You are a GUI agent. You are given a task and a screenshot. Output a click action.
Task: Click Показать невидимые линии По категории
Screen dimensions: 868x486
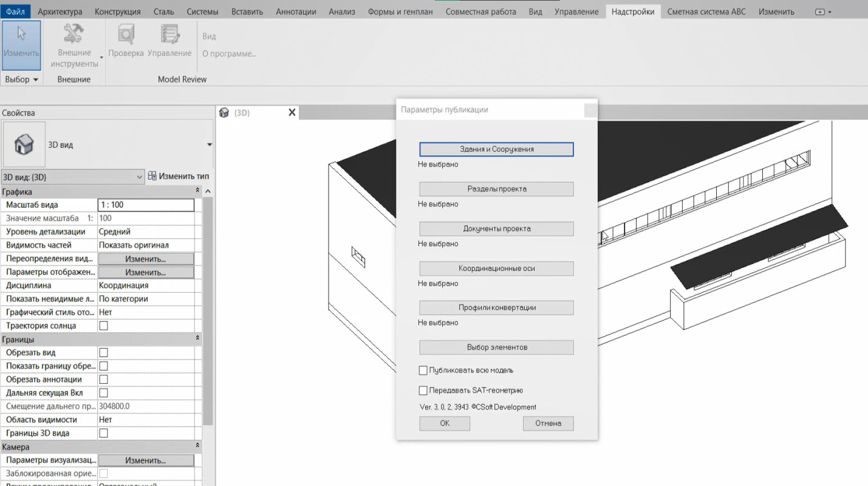(x=146, y=299)
